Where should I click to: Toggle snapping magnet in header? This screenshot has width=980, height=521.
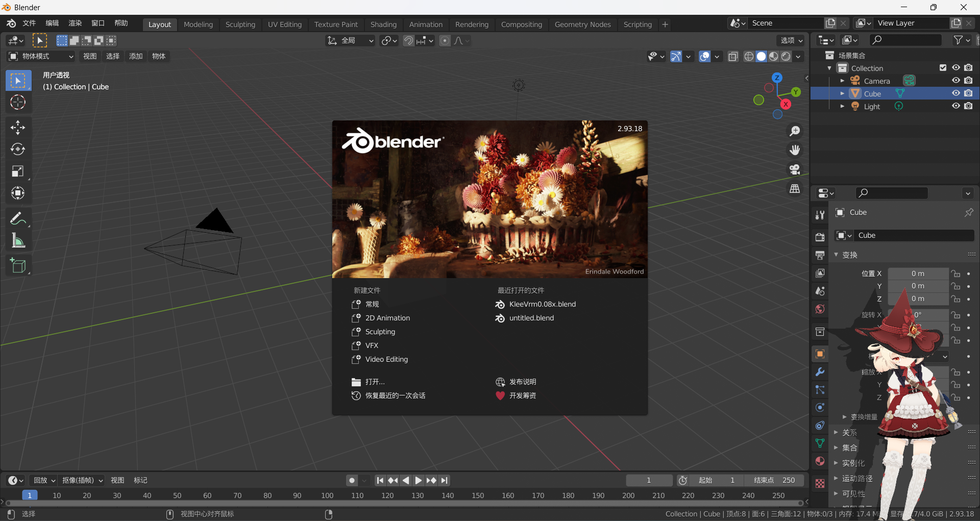(x=408, y=41)
